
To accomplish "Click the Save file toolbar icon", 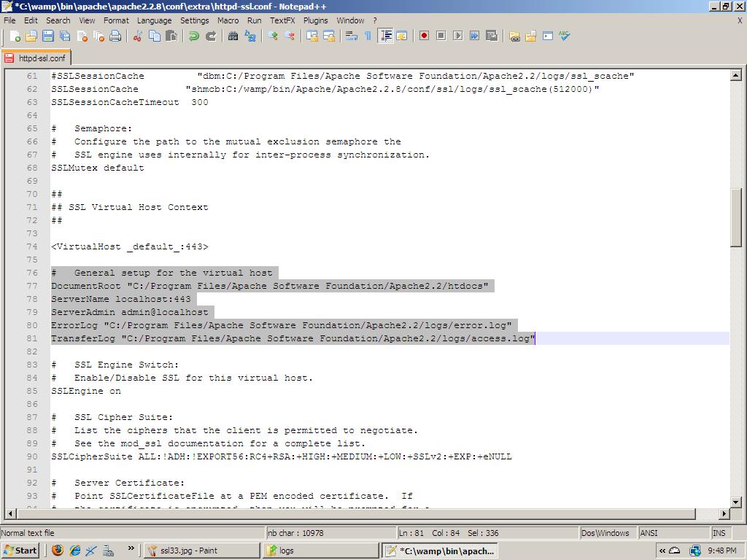I will (48, 36).
